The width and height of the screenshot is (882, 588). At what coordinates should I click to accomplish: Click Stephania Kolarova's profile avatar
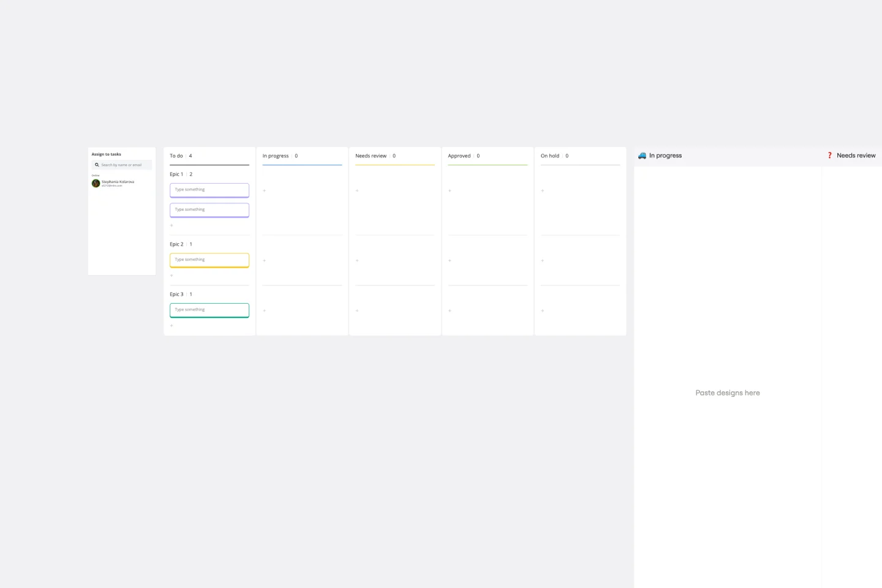tap(96, 183)
